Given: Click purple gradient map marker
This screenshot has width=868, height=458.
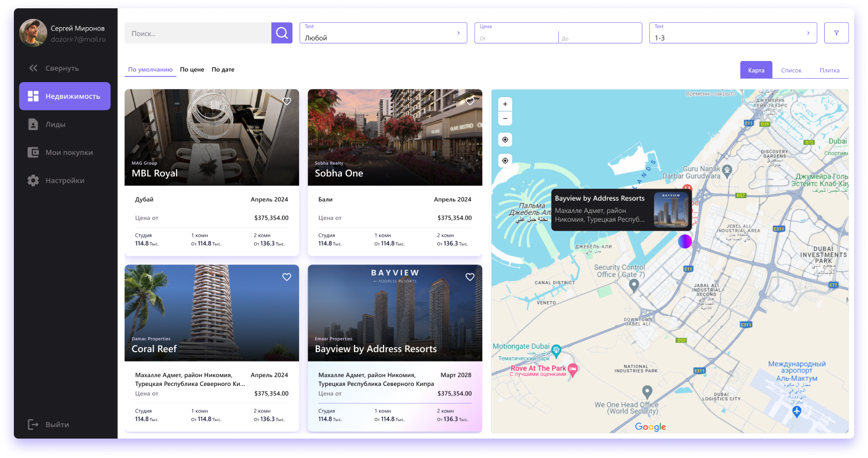Looking at the screenshot, I should (685, 241).
